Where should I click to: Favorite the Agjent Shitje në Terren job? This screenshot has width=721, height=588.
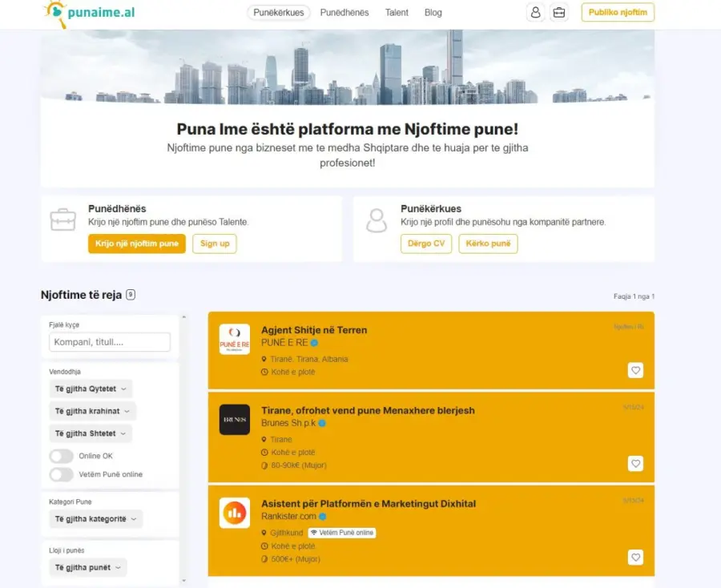pos(635,370)
